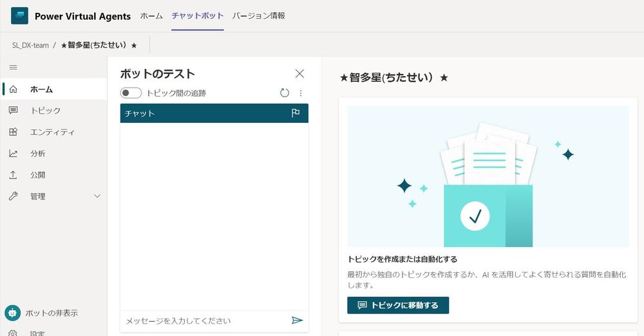The height and width of the screenshot is (336, 644).
Task: Click the 分析 chart icon
Action: 13,153
